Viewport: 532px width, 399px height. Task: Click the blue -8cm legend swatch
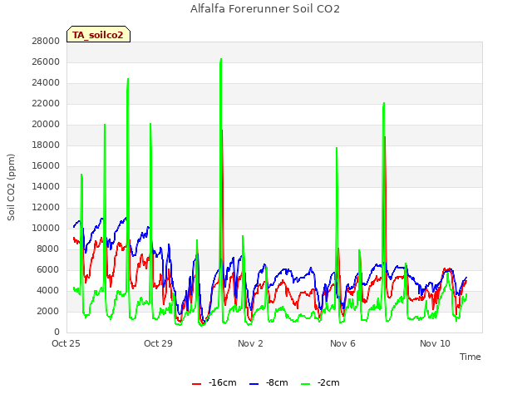pyautogui.click(x=254, y=384)
